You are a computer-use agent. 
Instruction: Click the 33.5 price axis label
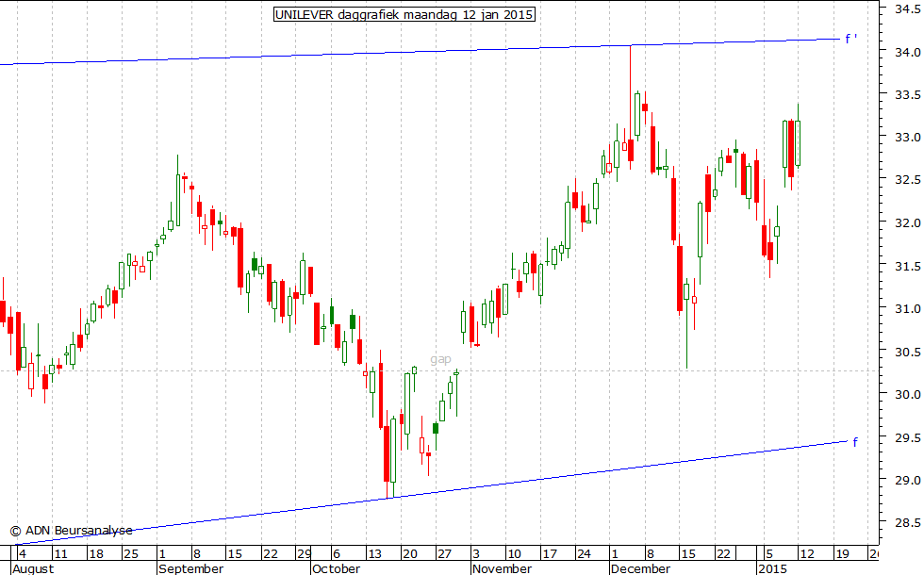[x=907, y=95]
